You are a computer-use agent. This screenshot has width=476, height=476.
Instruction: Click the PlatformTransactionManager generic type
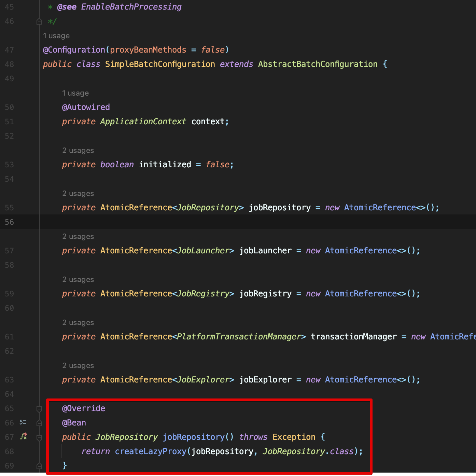(x=239, y=337)
